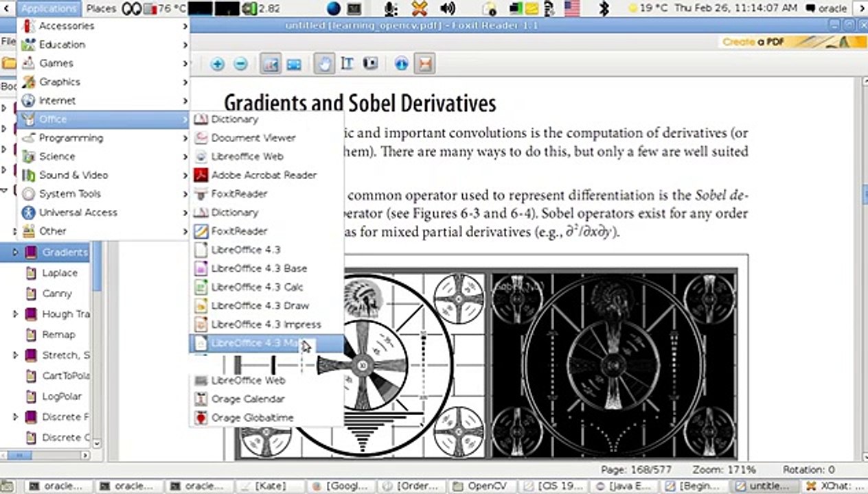Open the Sound & Video submenu

coord(104,175)
